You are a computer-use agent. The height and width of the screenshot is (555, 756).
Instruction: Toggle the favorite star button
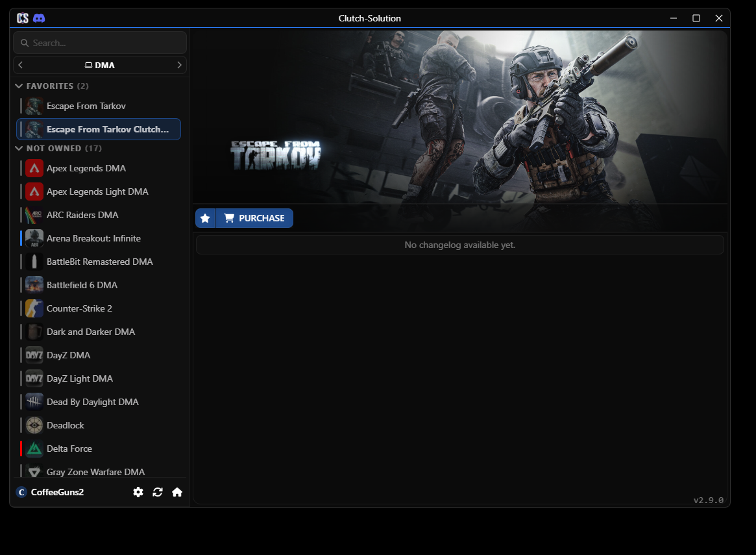pyautogui.click(x=205, y=218)
